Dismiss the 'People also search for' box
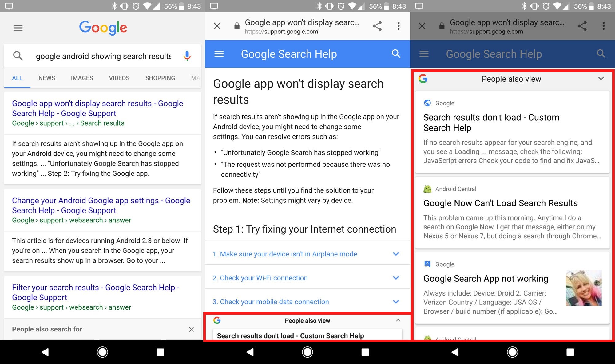The image size is (615, 364). click(191, 329)
